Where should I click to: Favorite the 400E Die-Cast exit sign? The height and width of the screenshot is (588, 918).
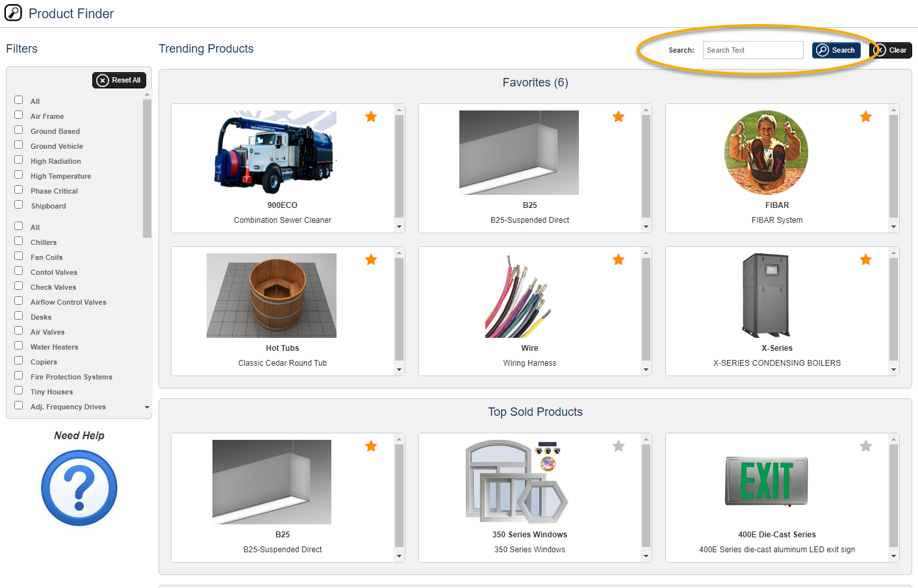[865, 446]
